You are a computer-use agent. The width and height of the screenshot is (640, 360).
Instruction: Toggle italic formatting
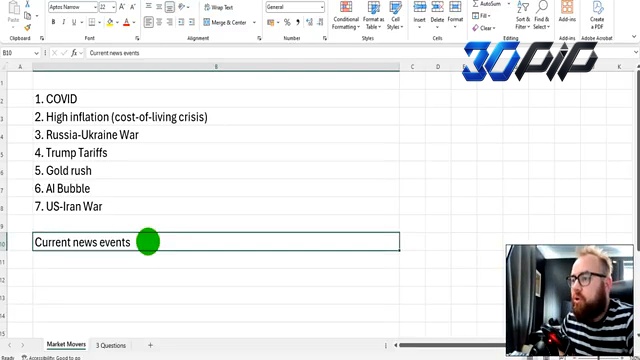pos(63,22)
